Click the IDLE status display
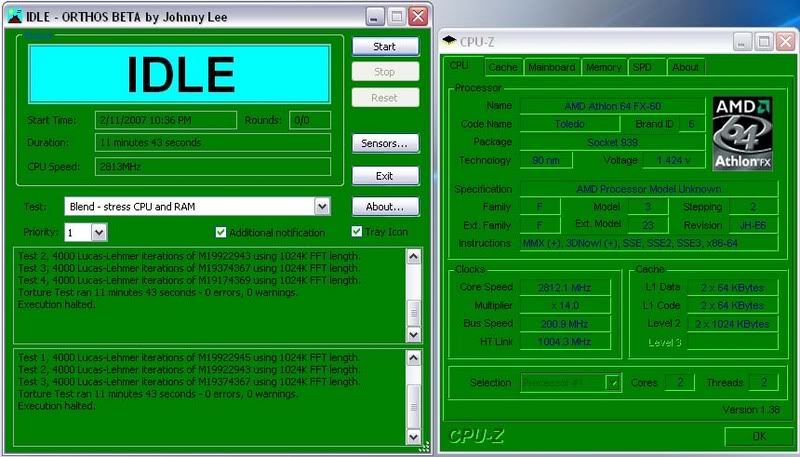The image size is (800, 457). click(x=180, y=74)
